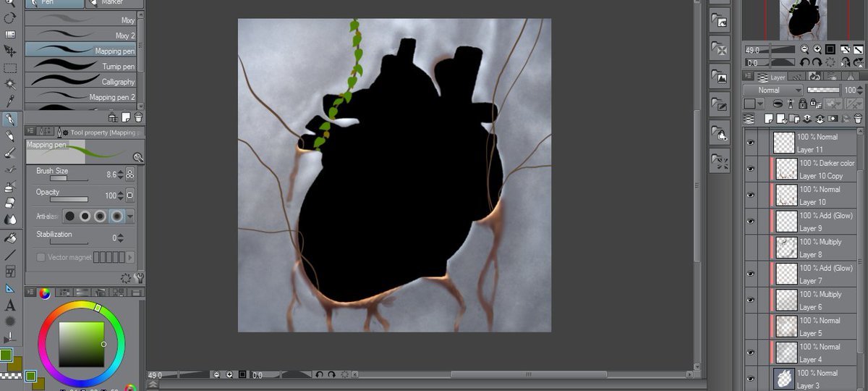Select the straight Line figure tool

click(10, 254)
